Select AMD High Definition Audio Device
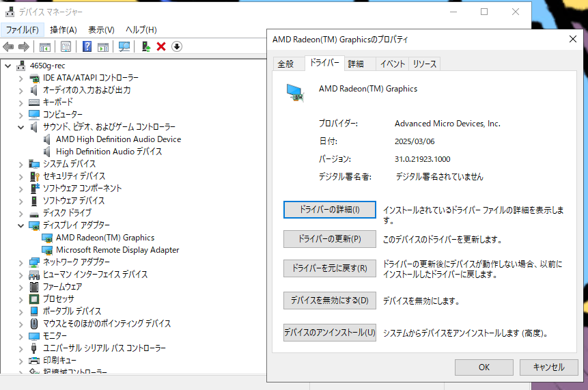 point(119,139)
